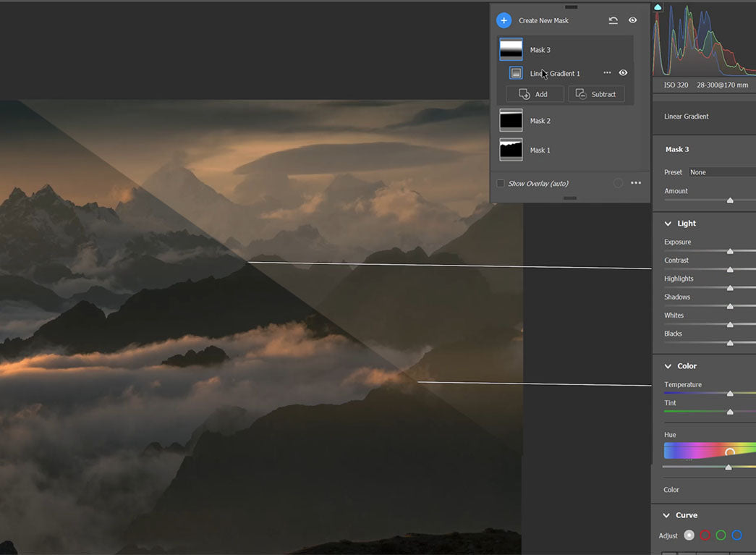Open the Preset dropdown showing None
Image resolution: width=756 pixels, height=555 pixels.
click(x=721, y=172)
